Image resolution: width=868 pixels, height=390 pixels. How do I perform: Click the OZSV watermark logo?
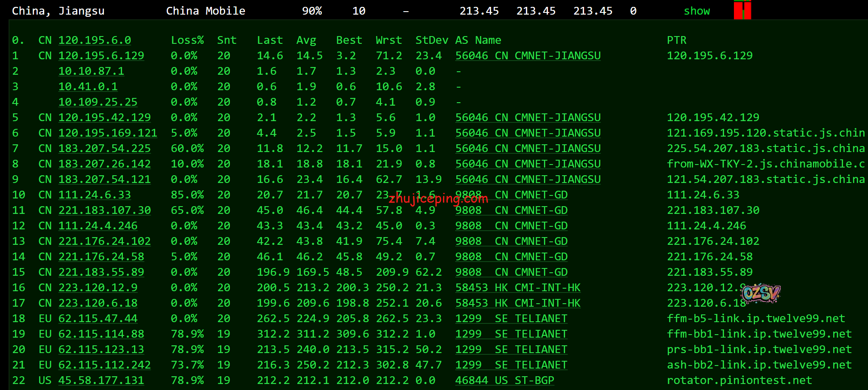761,293
